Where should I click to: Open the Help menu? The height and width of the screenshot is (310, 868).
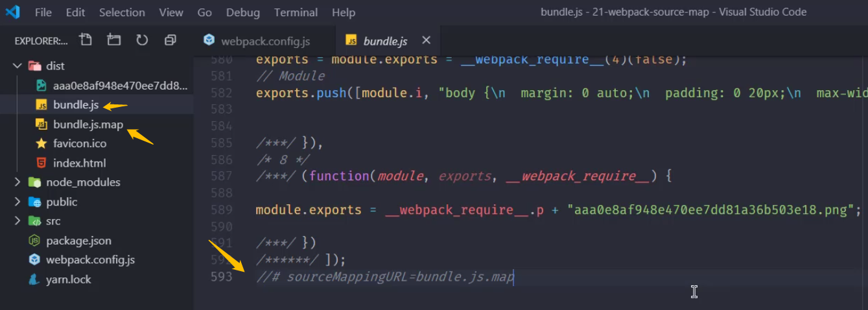coord(344,12)
